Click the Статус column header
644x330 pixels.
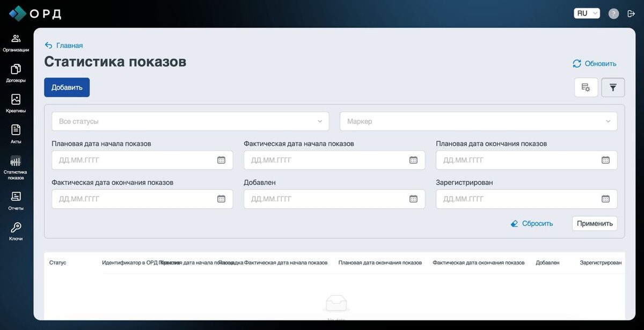pos(58,262)
